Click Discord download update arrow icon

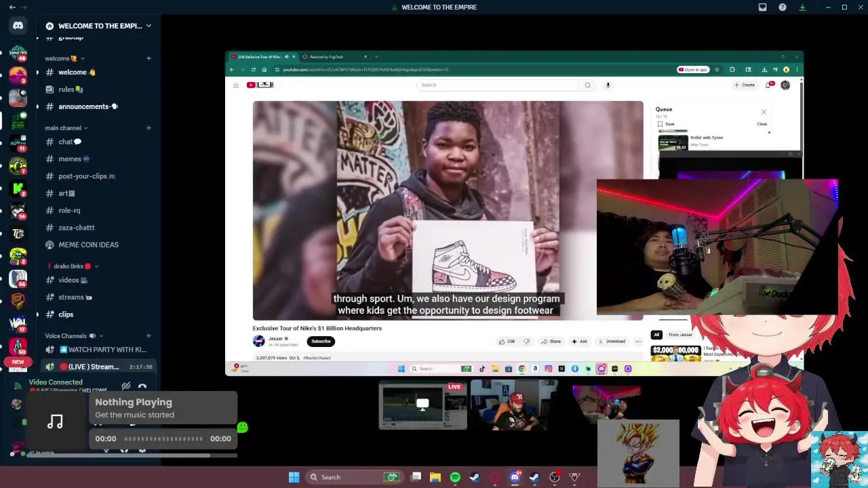[802, 7]
